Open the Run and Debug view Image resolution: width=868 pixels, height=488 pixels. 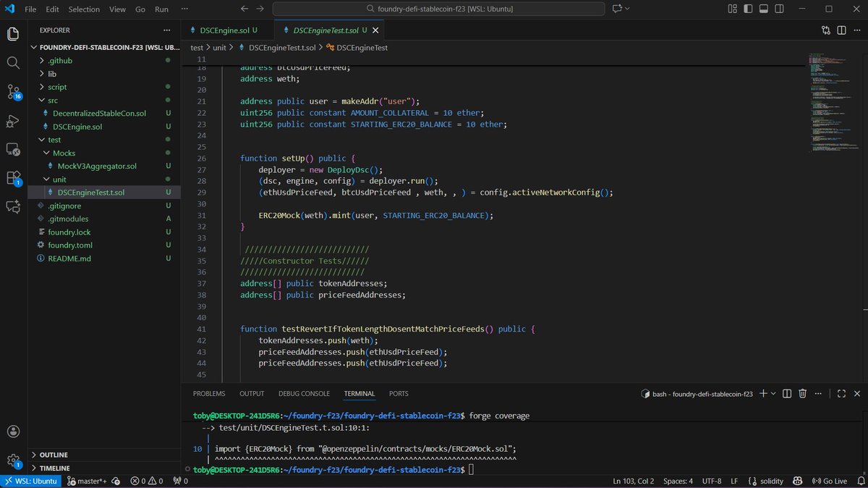tap(13, 121)
